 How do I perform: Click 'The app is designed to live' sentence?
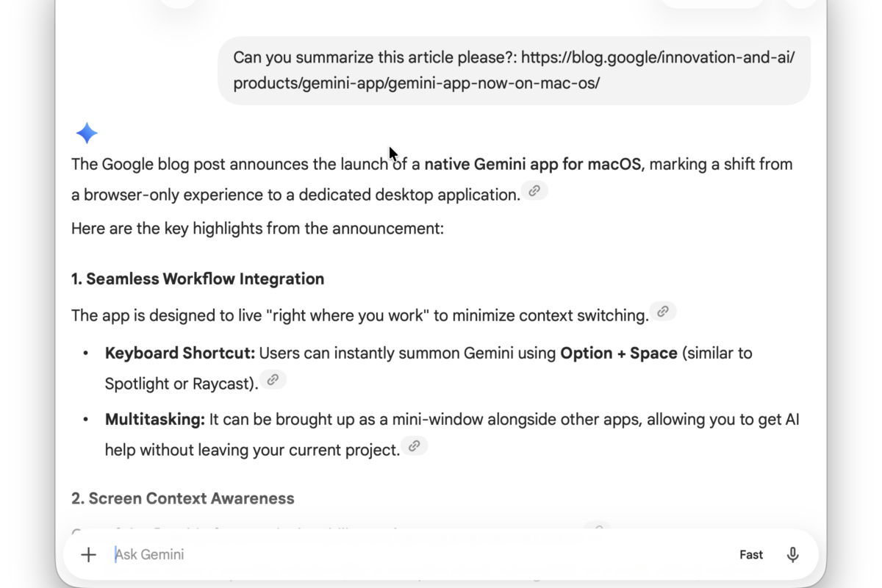tap(360, 315)
